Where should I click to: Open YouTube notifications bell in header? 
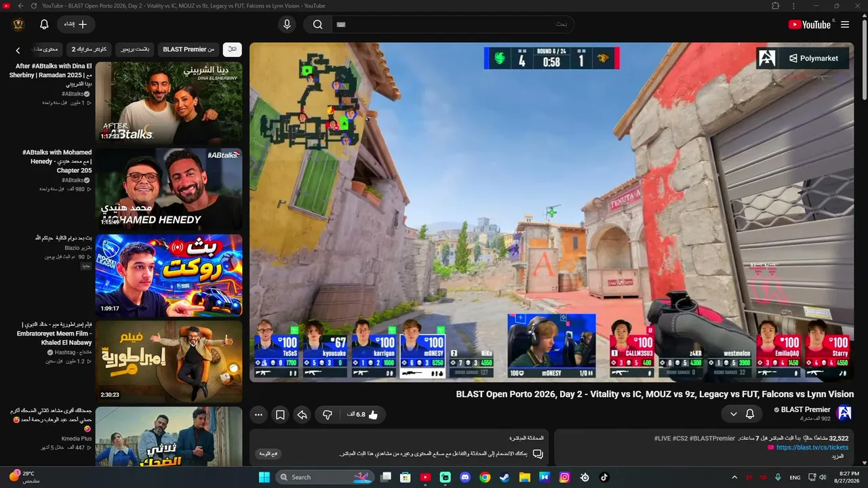[44, 24]
